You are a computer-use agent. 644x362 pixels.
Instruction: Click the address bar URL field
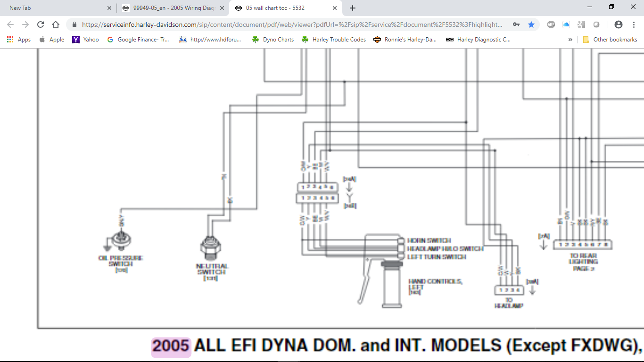pyautogui.click(x=292, y=25)
